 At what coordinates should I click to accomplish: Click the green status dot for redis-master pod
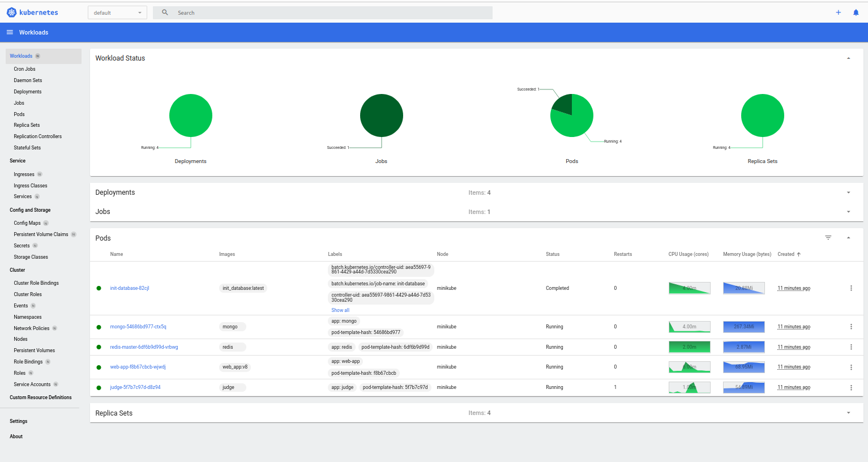(99, 346)
